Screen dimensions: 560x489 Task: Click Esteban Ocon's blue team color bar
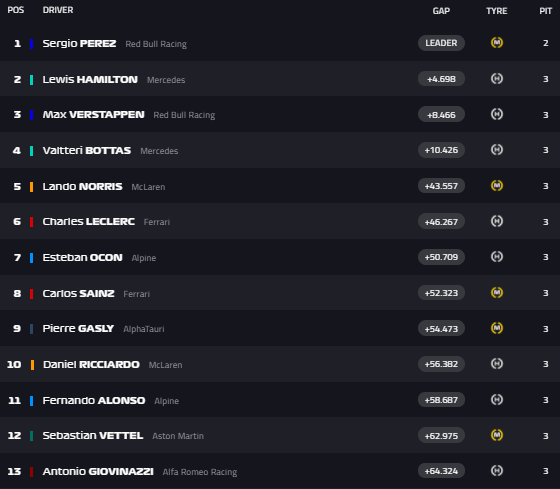point(31,258)
